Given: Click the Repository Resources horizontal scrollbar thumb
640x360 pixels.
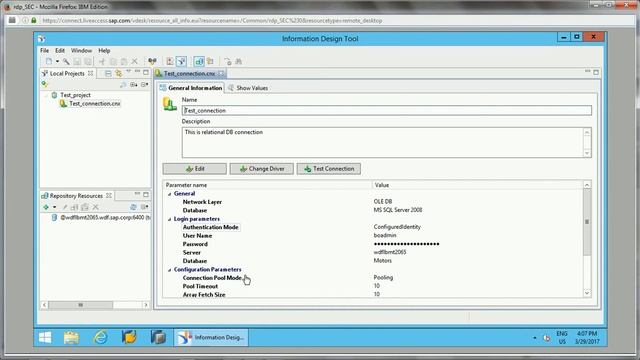Looking at the screenshot, I should coord(81,305).
